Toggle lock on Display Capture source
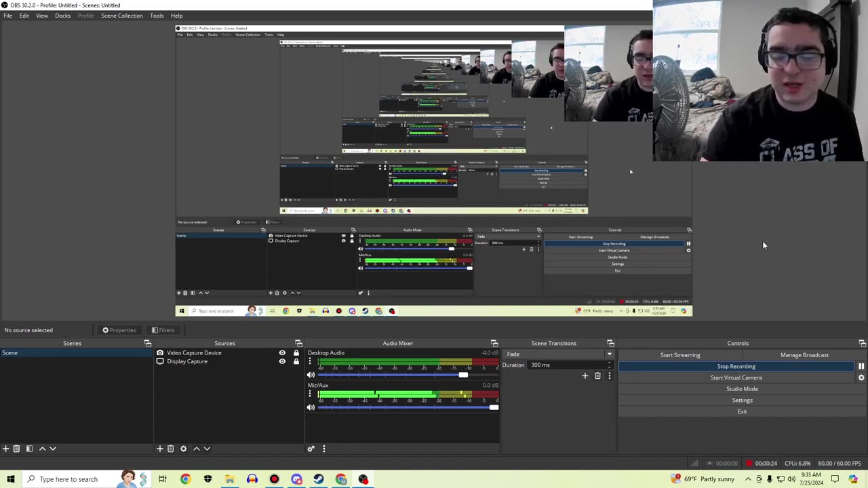 coord(296,362)
